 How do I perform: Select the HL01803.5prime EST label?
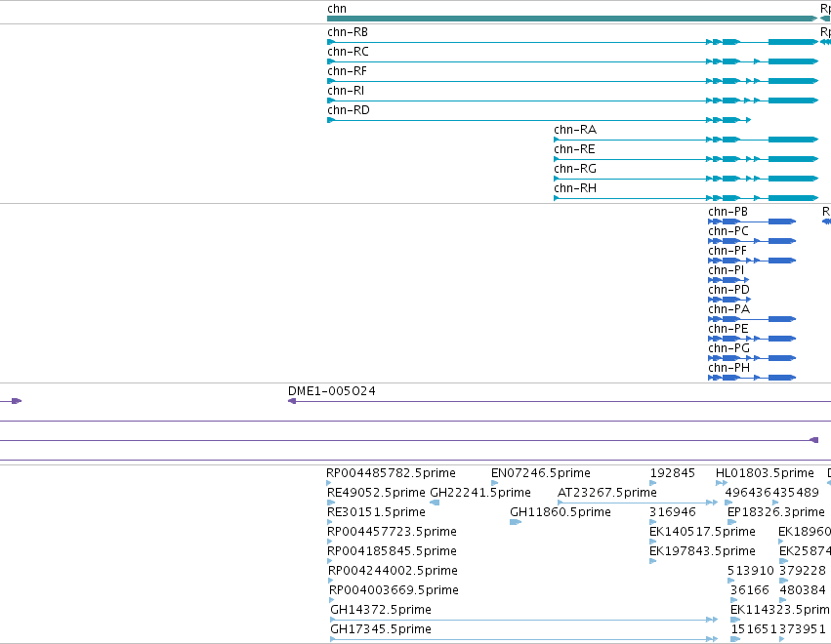[765, 473]
